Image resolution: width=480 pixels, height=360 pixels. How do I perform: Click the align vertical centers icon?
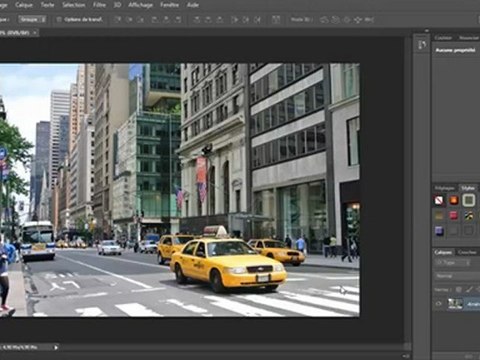click(x=129, y=20)
